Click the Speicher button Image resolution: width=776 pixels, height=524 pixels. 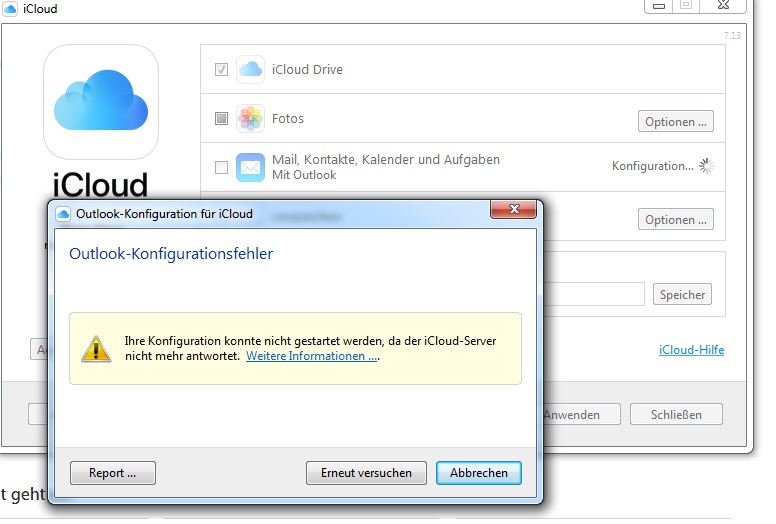pos(682,294)
